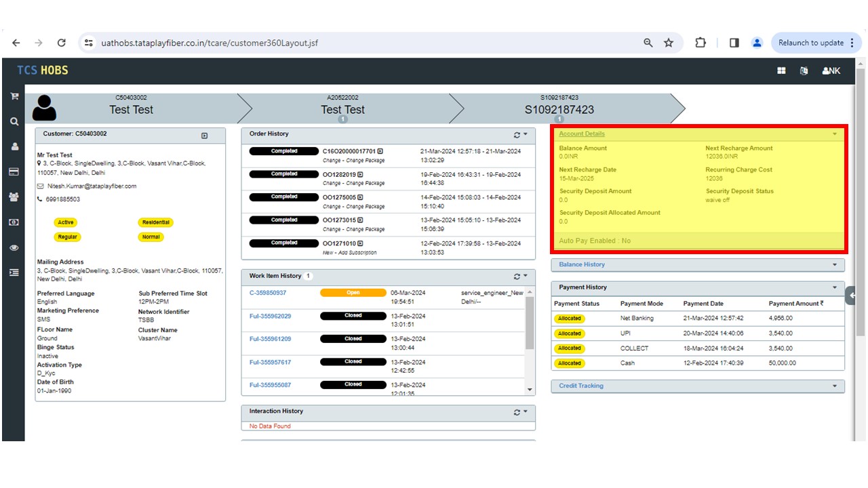Image resolution: width=868 pixels, height=488 pixels.
Task: Expand the right-edge slide-out arrow tab
Action: [851, 295]
